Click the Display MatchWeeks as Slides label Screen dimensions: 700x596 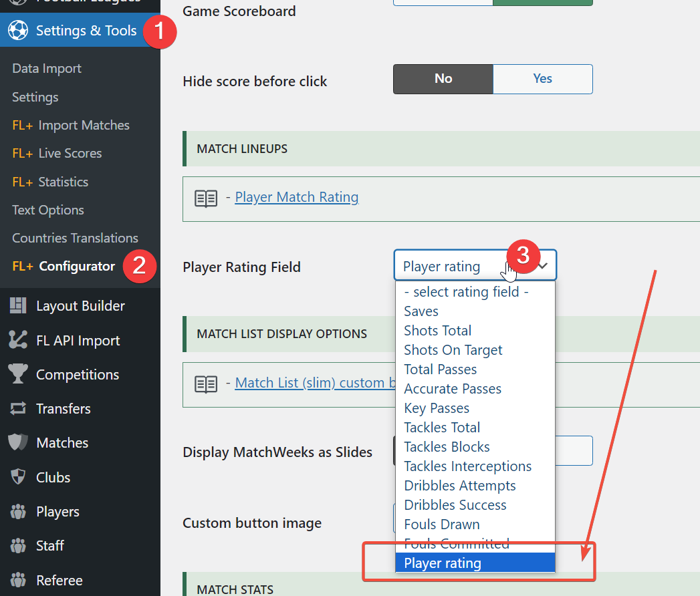coord(277,452)
